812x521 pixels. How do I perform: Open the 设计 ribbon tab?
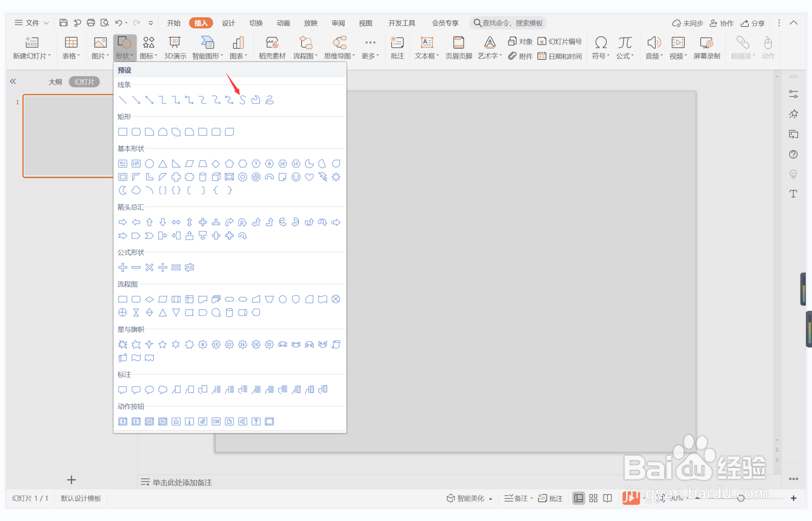(x=229, y=23)
